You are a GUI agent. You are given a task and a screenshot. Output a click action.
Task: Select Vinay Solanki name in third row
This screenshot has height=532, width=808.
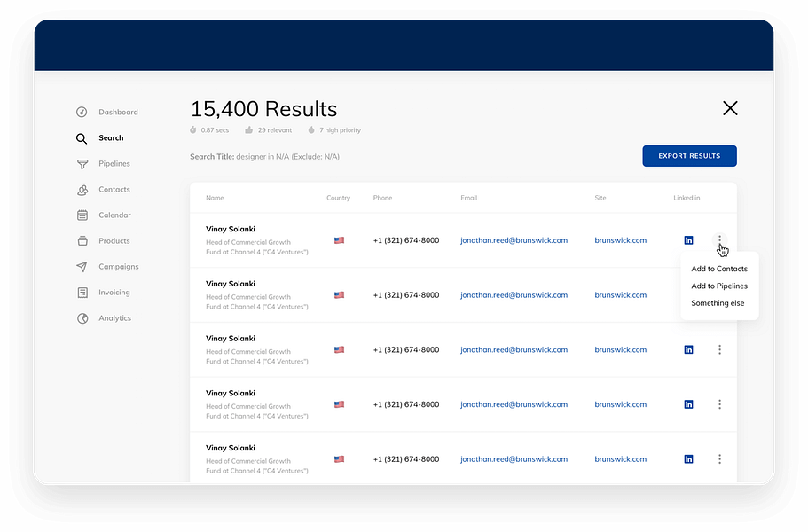[x=231, y=339]
